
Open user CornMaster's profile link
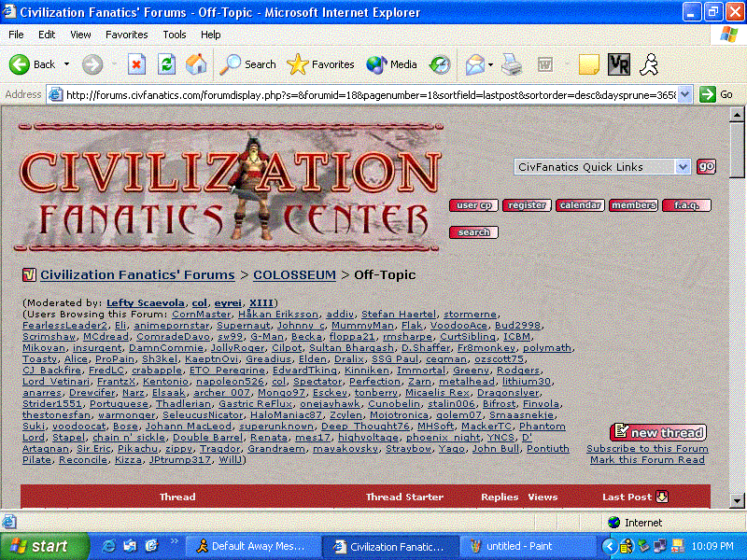201,315
